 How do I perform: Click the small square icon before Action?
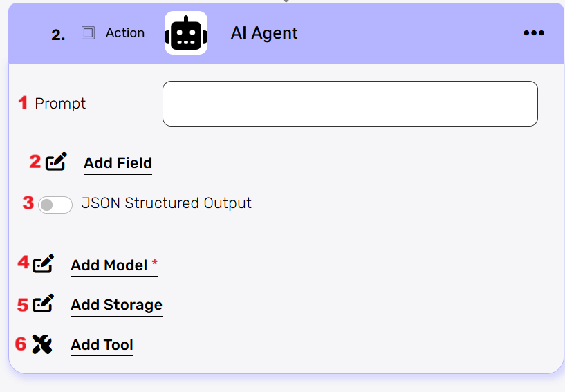coord(88,33)
